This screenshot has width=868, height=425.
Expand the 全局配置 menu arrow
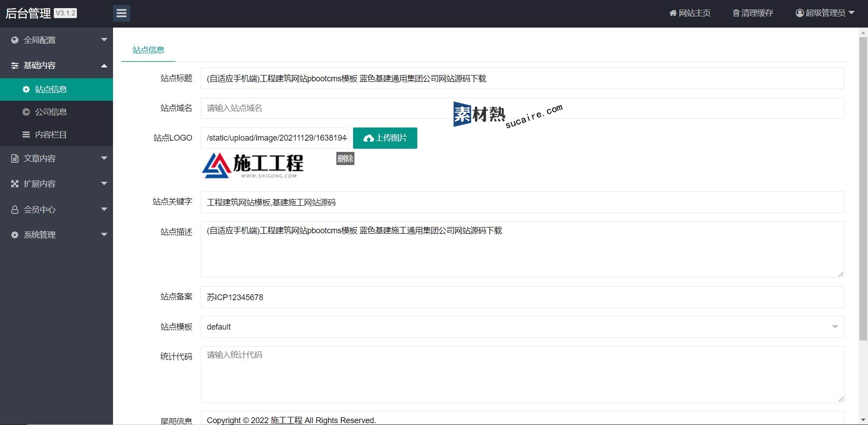click(x=104, y=40)
